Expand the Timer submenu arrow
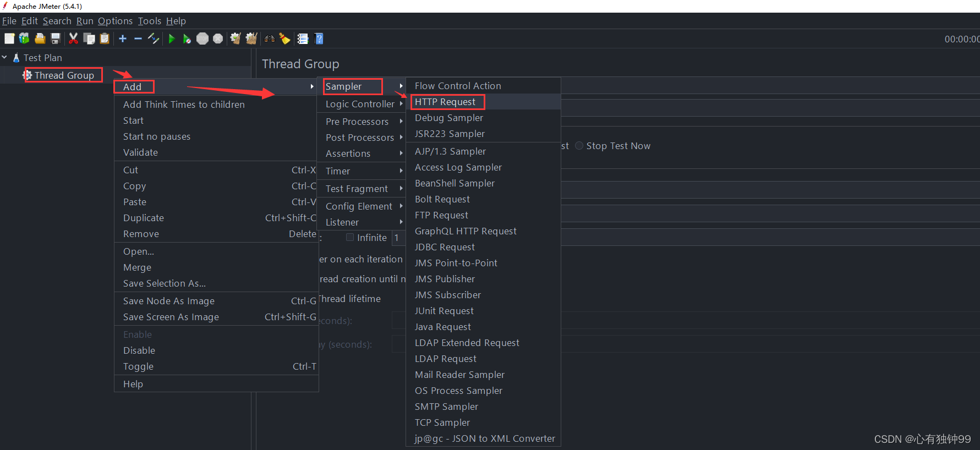Viewport: 980px width, 450px height. click(x=401, y=171)
